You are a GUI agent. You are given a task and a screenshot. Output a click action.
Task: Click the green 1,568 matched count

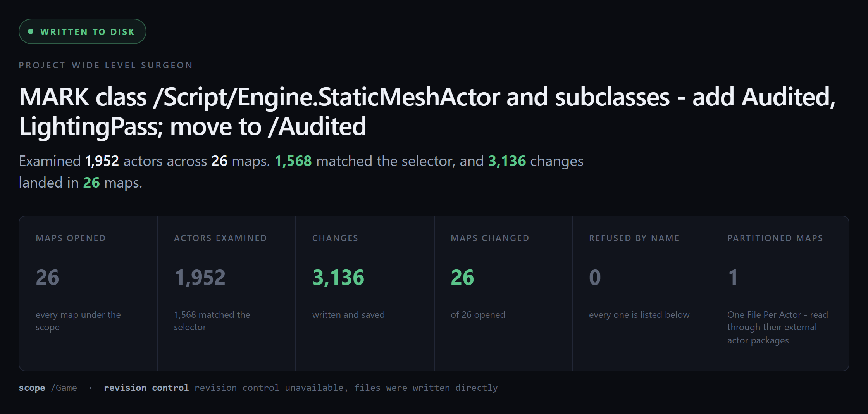click(293, 161)
